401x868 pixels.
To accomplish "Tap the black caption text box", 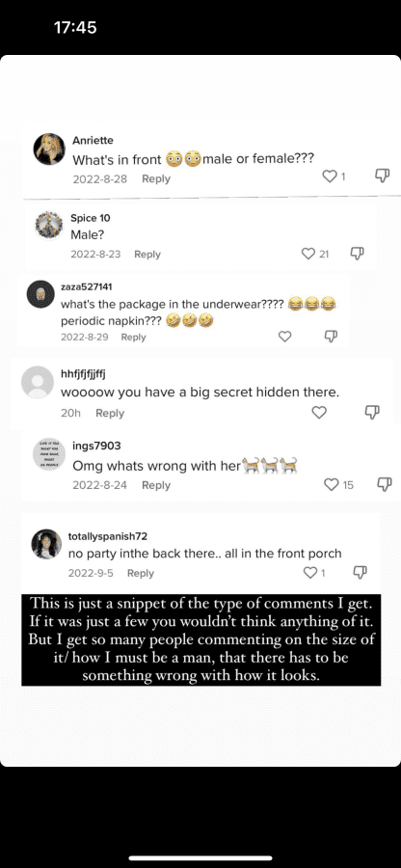I will (x=201, y=640).
